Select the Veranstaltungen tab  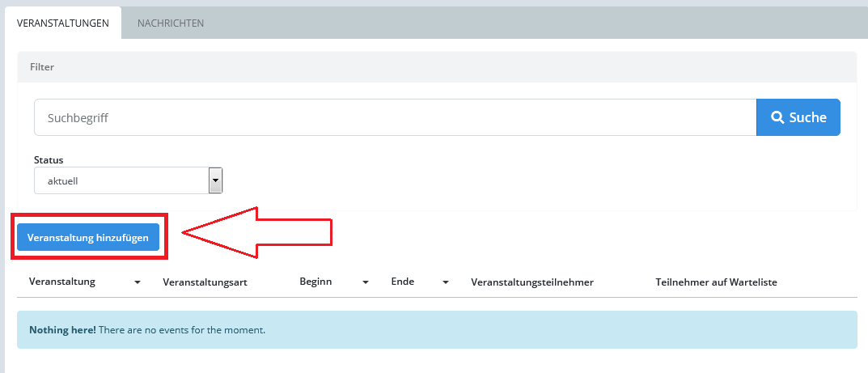62,23
